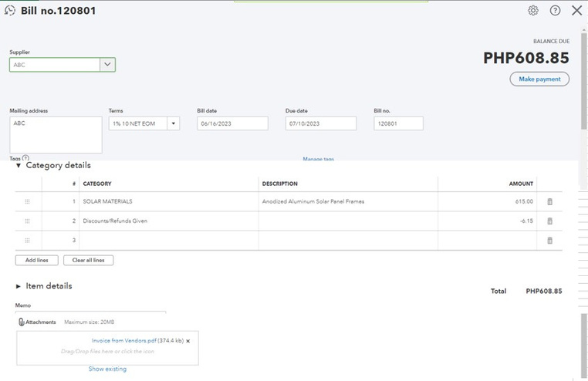The image size is (588, 381).
Task: Click the PHP608.85 balance due amount
Action: pyautogui.click(x=526, y=58)
